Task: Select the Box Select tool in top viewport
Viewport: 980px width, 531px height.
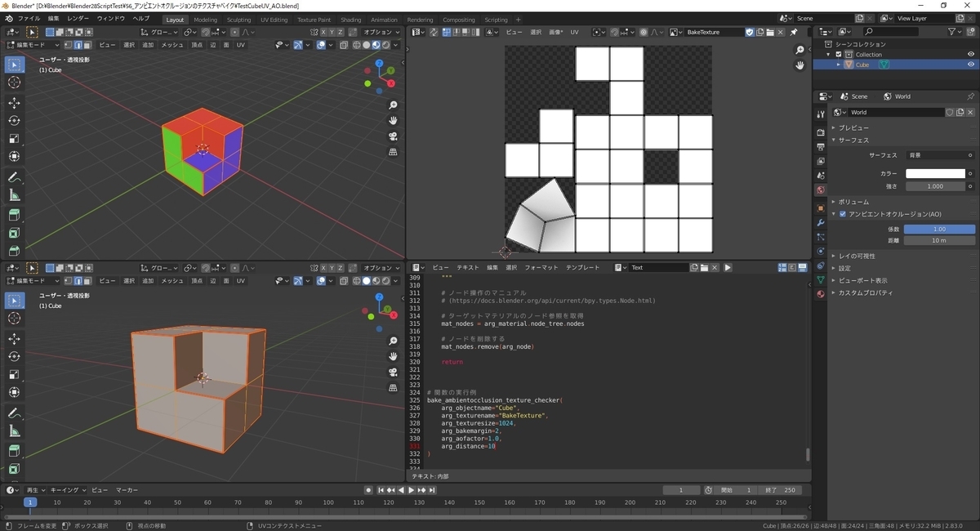Action: [15, 65]
